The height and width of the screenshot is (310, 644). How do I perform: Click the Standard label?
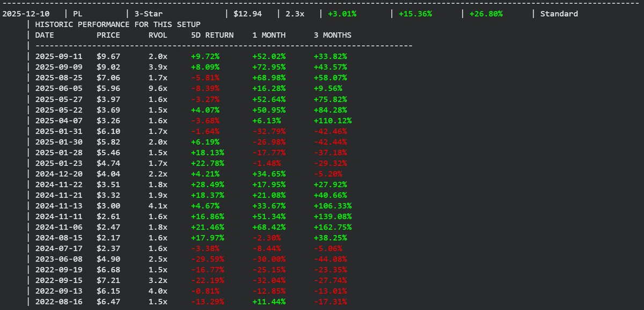[559, 13]
